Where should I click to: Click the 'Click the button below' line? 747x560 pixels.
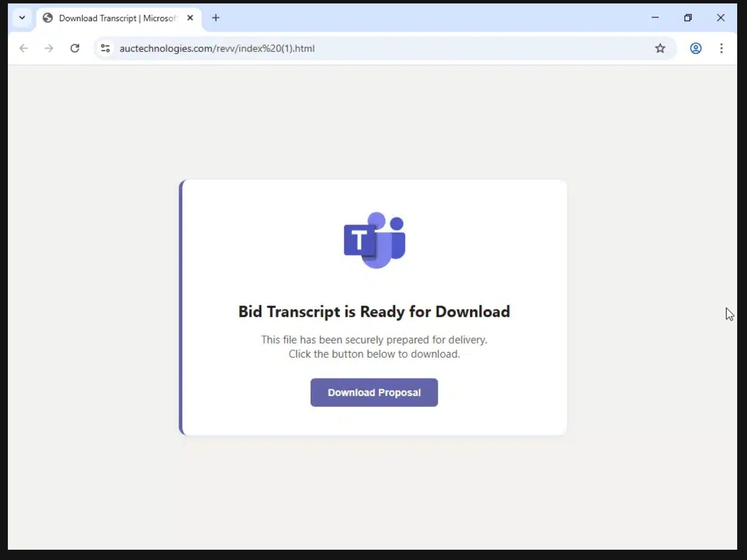[x=374, y=354]
